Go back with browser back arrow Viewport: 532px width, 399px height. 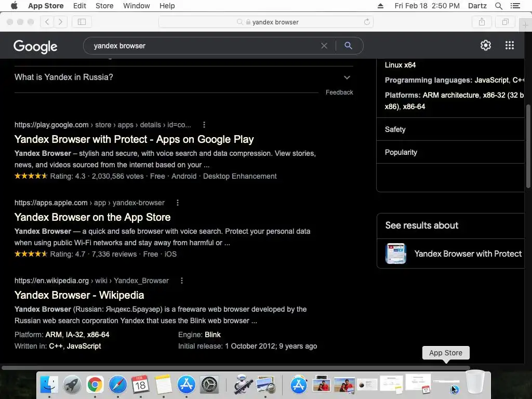click(47, 22)
